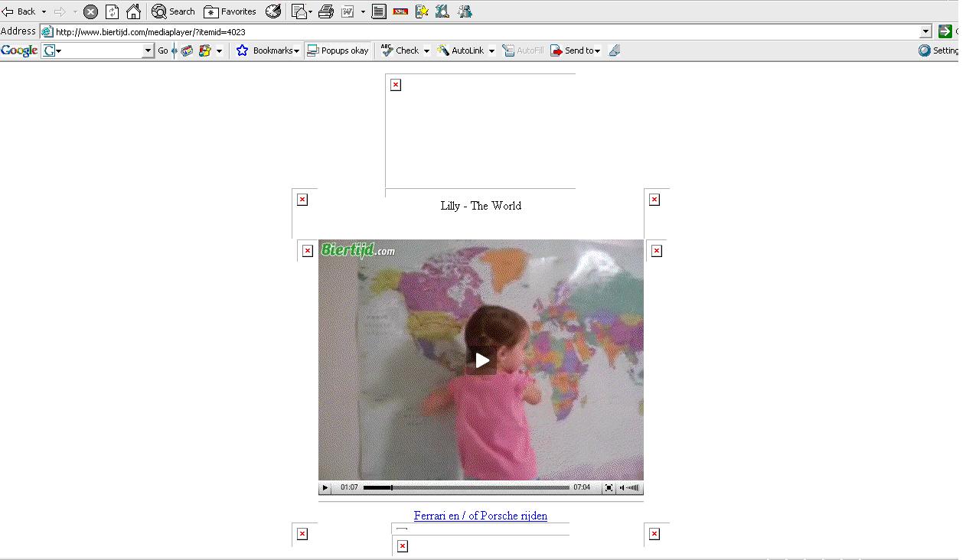This screenshot has height=560, width=966.
Task: Expand the Google search box dropdown
Action: pos(148,50)
